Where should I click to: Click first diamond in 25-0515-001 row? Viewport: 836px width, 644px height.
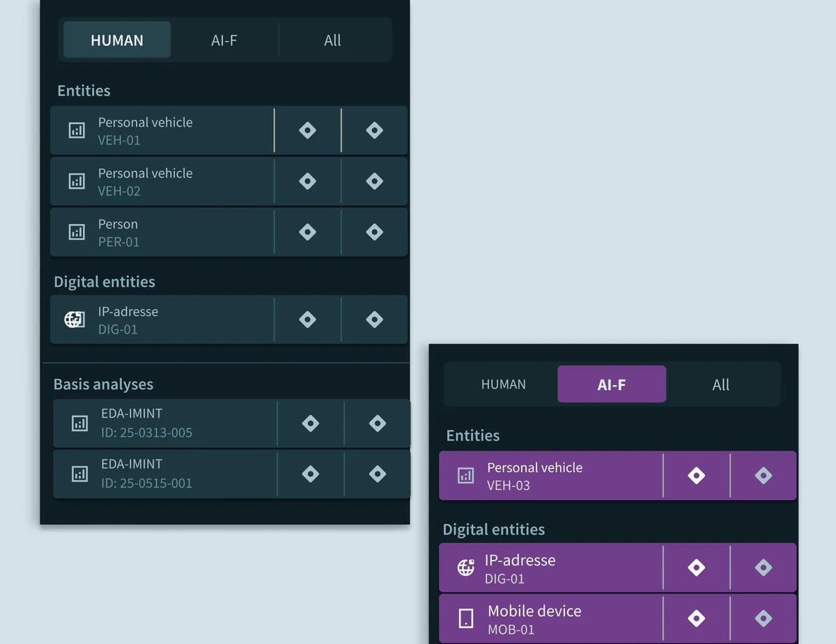point(311,473)
